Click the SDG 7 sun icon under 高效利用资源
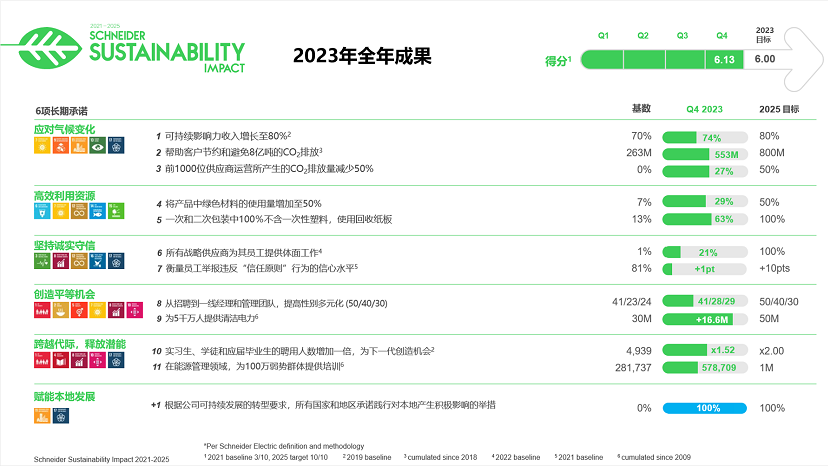The width and height of the screenshot is (828, 466). pyautogui.click(x=61, y=211)
